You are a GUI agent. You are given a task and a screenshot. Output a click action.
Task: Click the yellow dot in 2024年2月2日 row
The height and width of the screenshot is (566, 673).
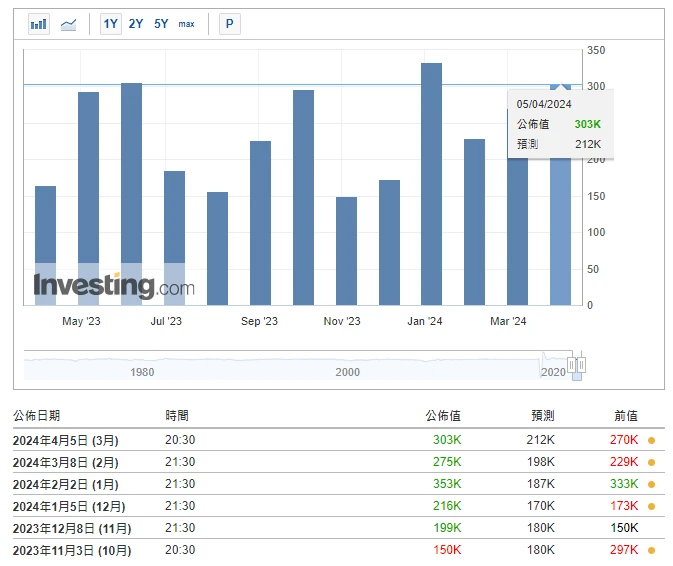651,484
